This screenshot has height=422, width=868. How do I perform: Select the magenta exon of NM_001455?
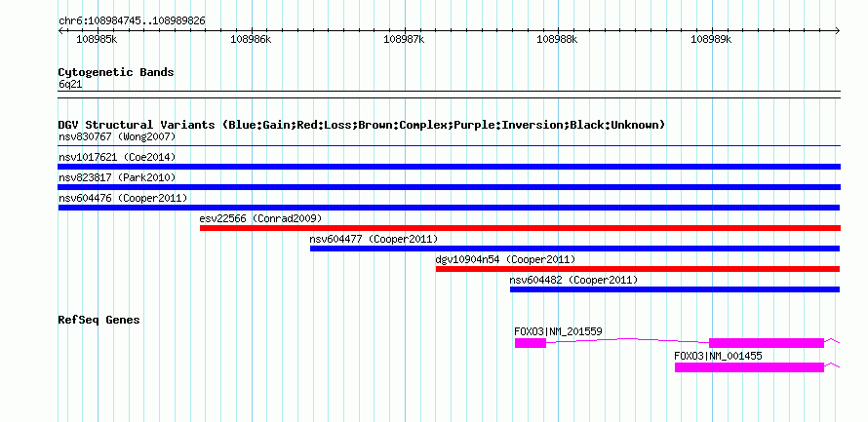pos(750,366)
